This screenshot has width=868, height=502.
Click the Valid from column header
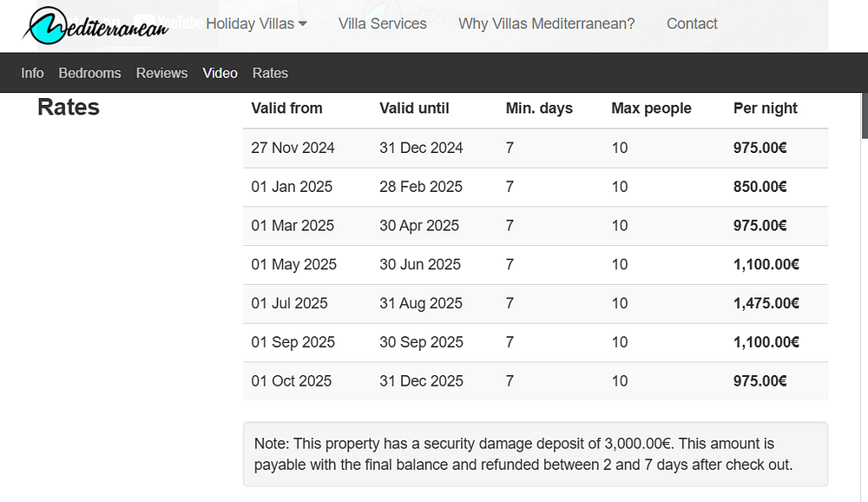pos(286,109)
